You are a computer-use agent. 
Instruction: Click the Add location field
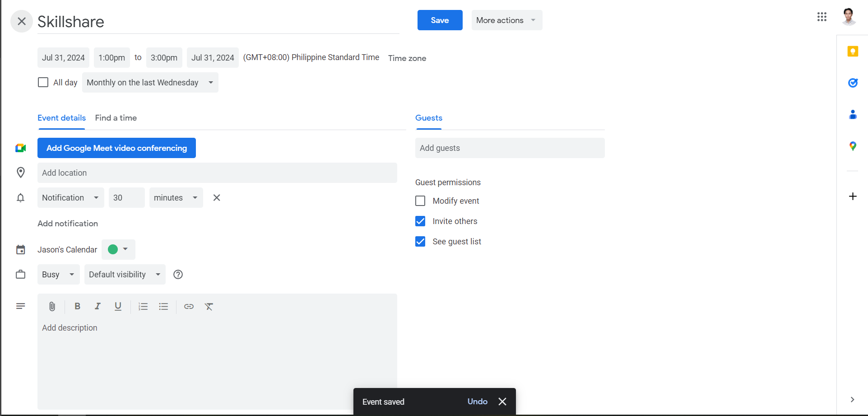[217, 173]
